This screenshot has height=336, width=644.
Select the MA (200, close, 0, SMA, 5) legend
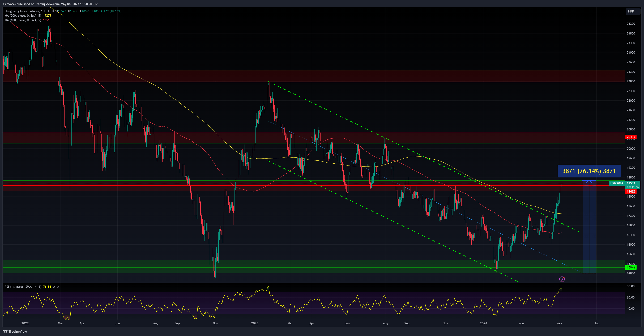coord(23,15)
